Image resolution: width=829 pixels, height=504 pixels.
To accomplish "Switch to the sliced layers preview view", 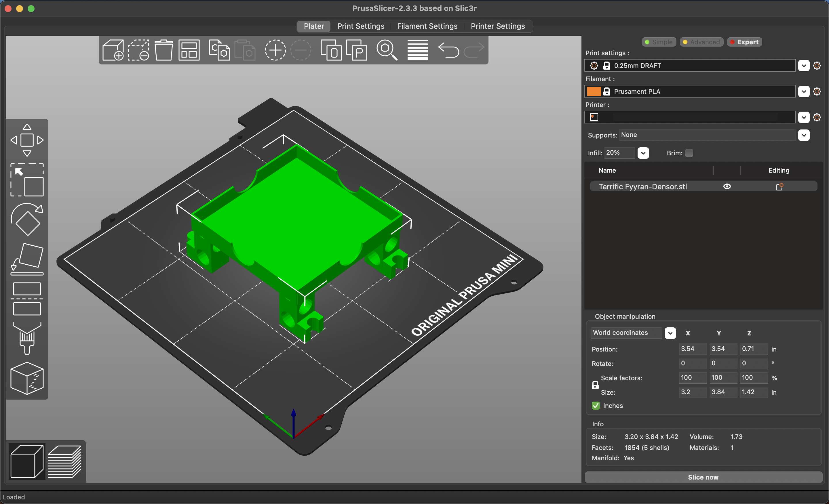I will pyautogui.click(x=64, y=461).
